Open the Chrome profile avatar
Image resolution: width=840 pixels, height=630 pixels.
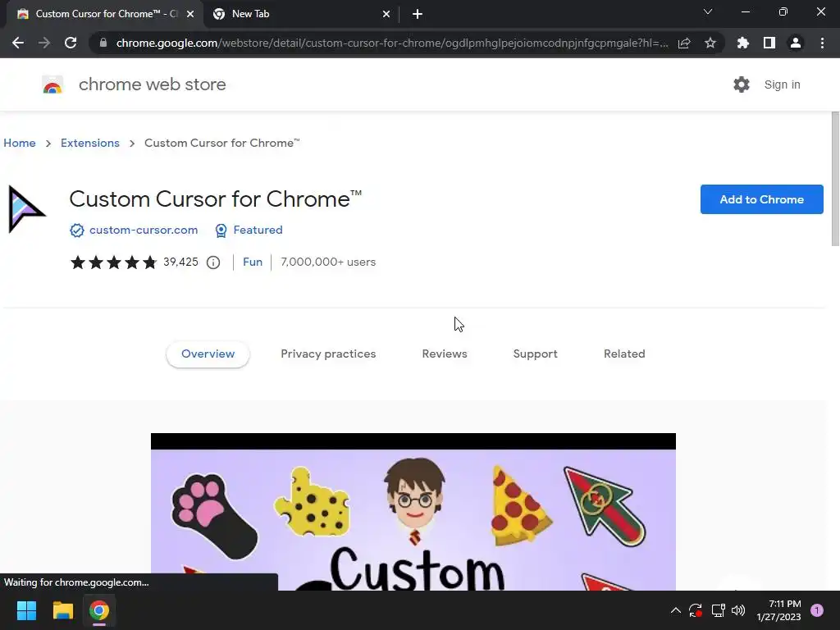click(x=796, y=43)
